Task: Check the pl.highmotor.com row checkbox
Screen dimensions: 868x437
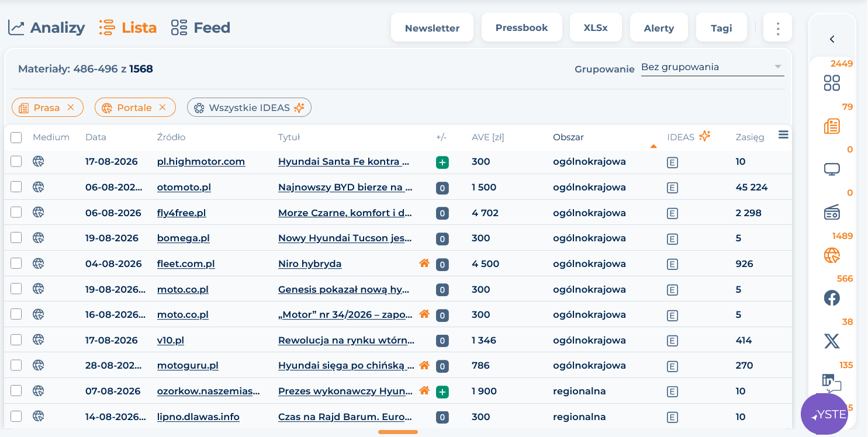Action: click(16, 161)
